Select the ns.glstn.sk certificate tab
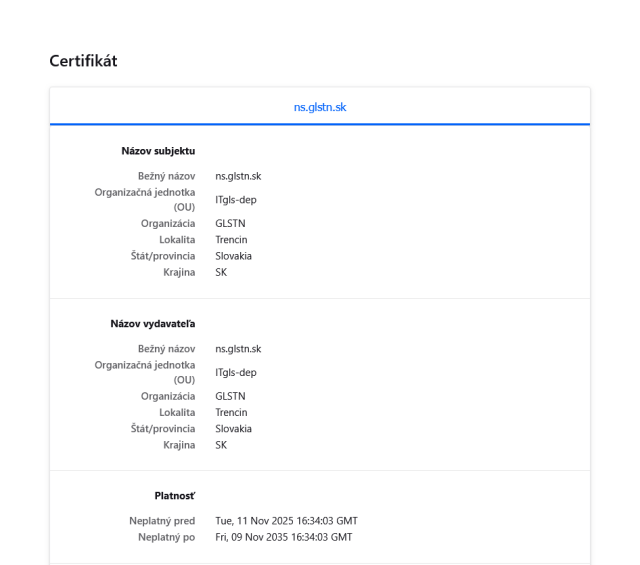Image resolution: width=640 pixels, height=565 pixels. [x=320, y=107]
